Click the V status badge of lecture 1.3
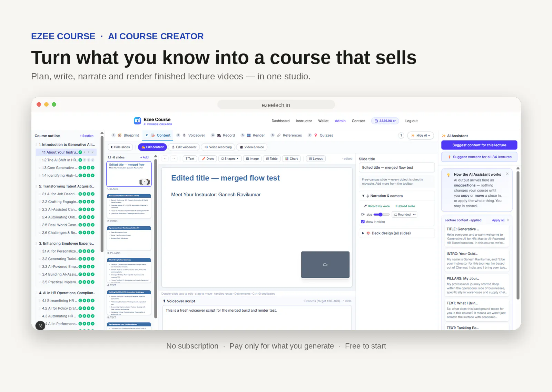The height and width of the screenshot is (392, 552). pyautogui.click(x=93, y=168)
